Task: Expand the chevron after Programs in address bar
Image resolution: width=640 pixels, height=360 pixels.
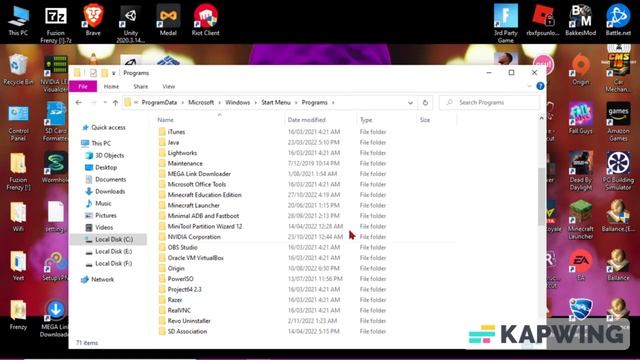Action: coord(333,102)
